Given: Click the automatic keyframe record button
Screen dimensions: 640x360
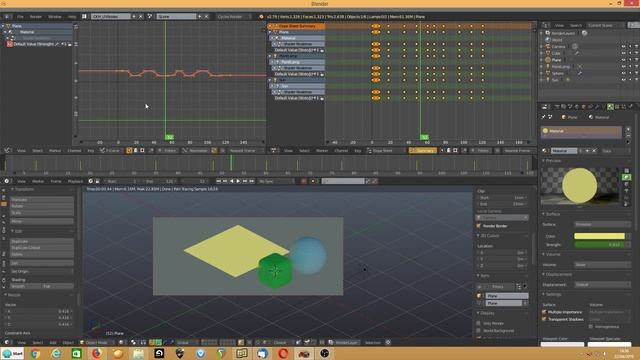Looking at the screenshot, I should point(304,181).
